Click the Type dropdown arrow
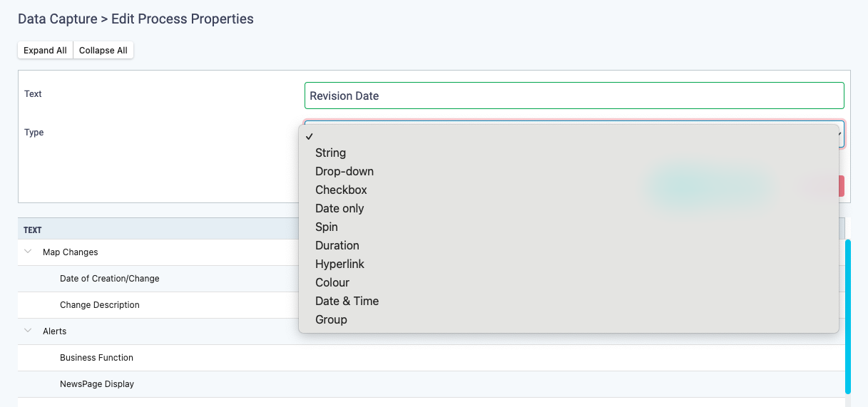The width and height of the screenshot is (868, 407). click(x=840, y=134)
